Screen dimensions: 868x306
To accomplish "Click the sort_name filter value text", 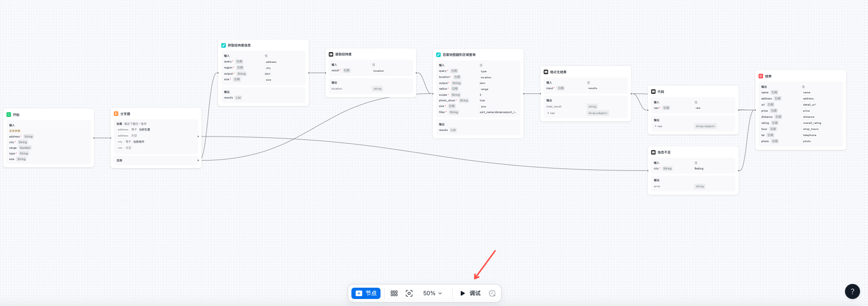I will point(498,112).
